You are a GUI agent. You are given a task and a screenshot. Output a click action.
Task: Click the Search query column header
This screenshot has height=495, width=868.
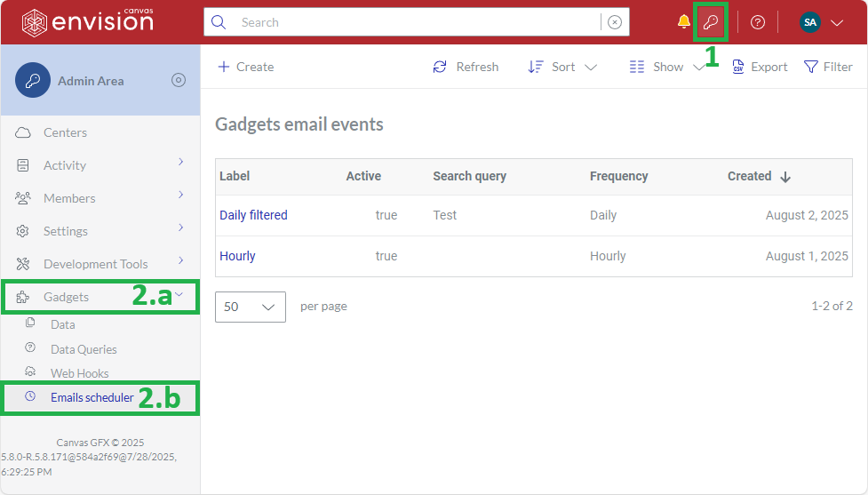tap(469, 176)
